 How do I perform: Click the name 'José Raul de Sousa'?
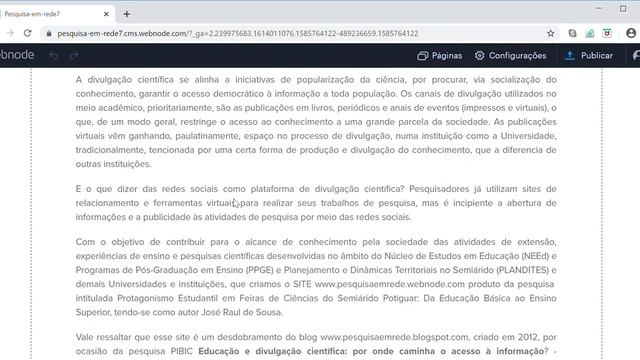click(241, 312)
